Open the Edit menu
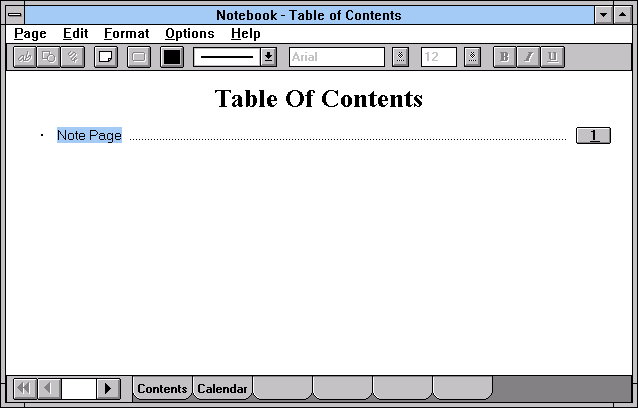638x408 pixels. pos(75,33)
